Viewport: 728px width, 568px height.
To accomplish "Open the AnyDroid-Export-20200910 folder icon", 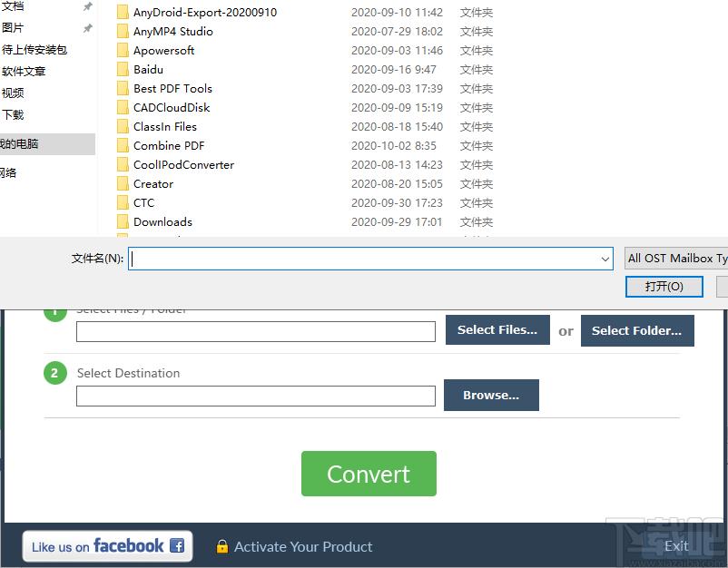I will [123, 12].
